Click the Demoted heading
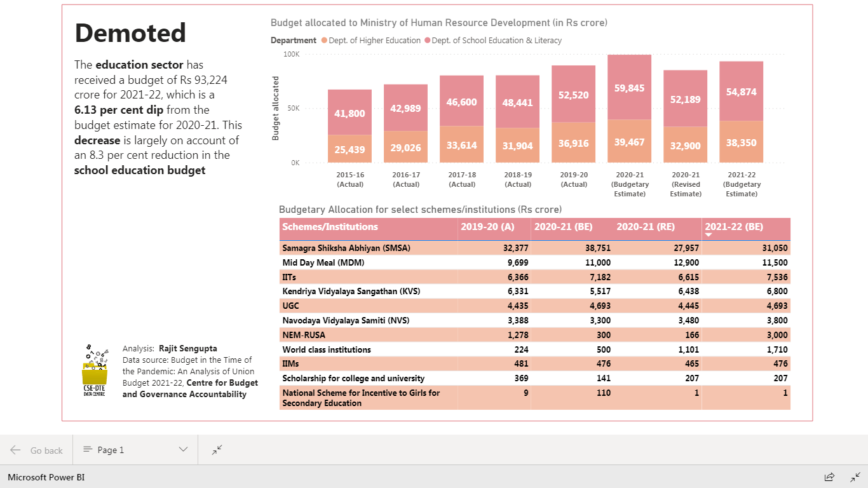The image size is (868, 488). 130,33
